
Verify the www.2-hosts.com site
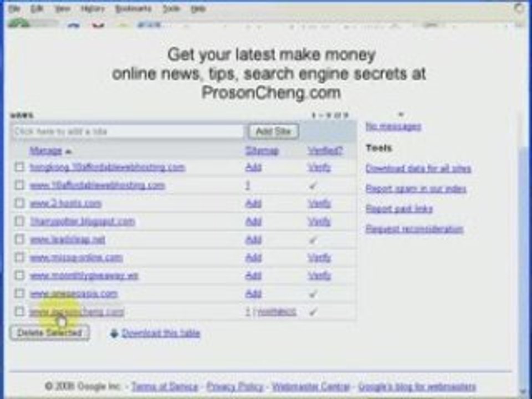pos(319,203)
